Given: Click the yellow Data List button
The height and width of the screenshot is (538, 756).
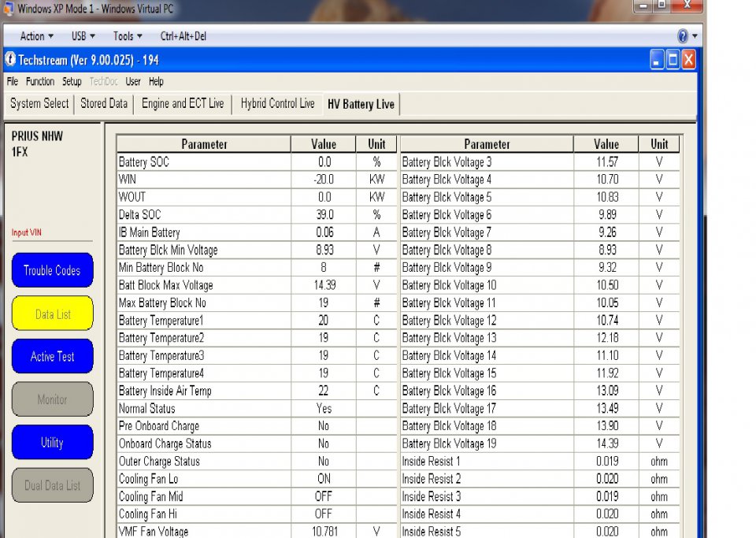Looking at the screenshot, I should tap(52, 314).
